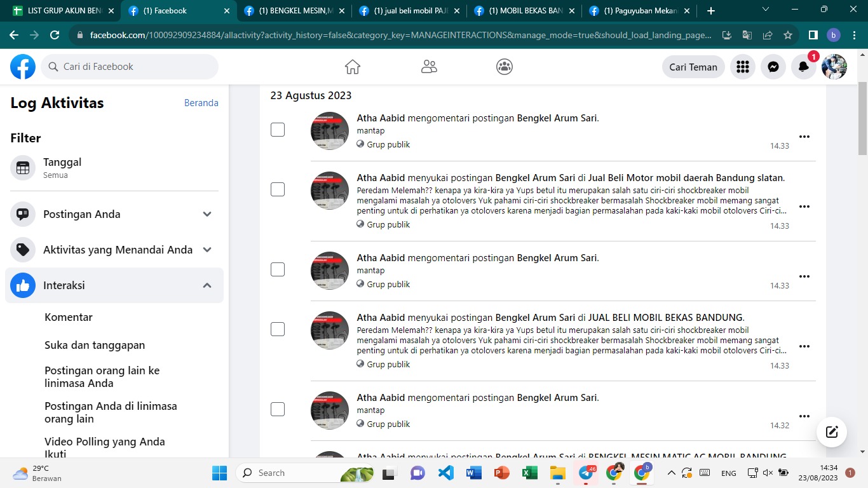The width and height of the screenshot is (868, 488).
Task: Click the translate page icon in address bar
Action: tap(747, 36)
